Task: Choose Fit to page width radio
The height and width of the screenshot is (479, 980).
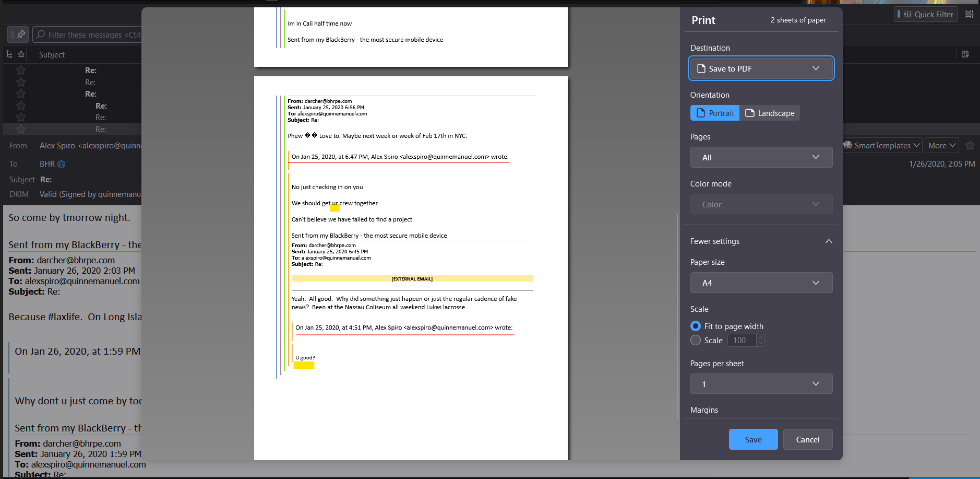Action: coord(696,326)
